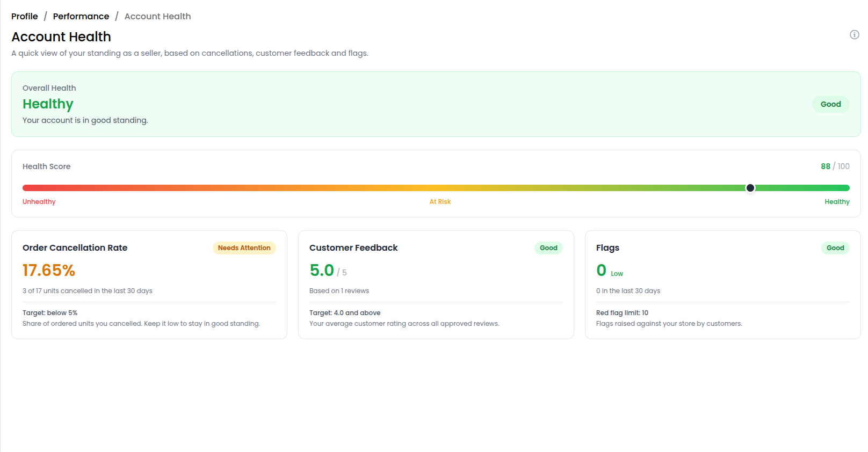Select the Account Health breadcrumb item

click(x=157, y=17)
